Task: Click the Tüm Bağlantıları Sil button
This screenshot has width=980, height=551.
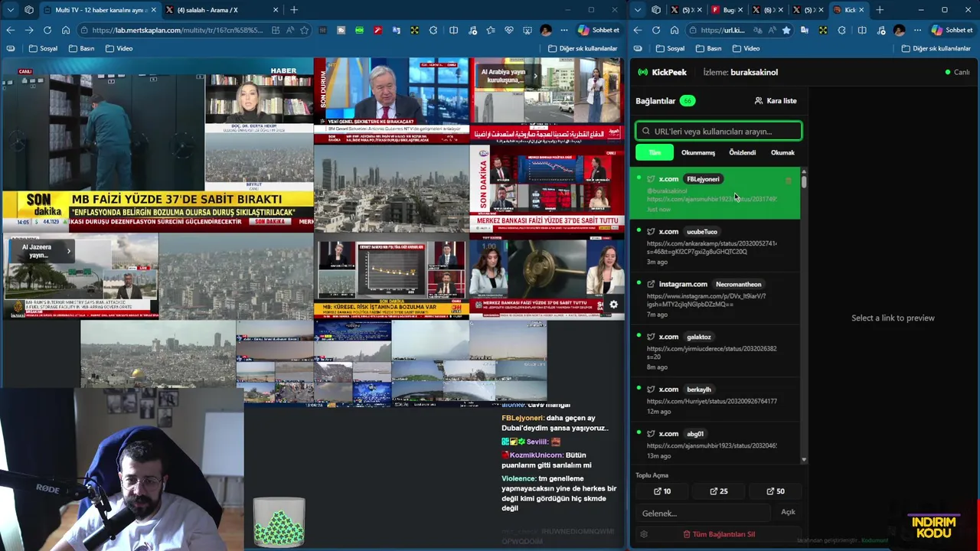Action: coord(719,534)
